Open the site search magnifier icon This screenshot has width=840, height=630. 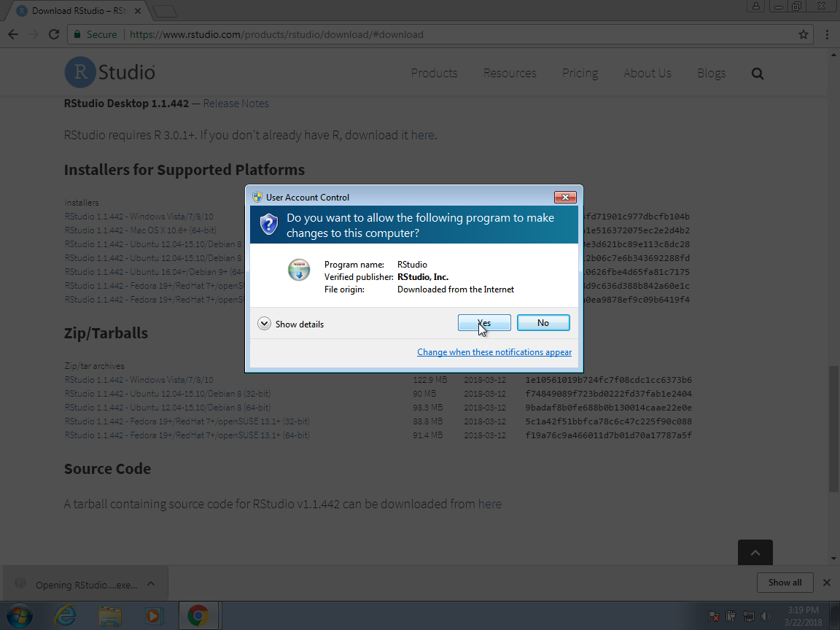coord(758,74)
